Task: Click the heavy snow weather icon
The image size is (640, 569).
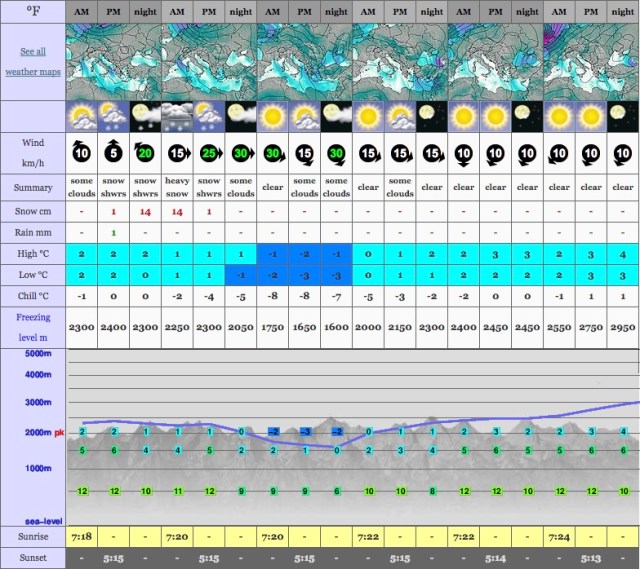Action: click(177, 116)
